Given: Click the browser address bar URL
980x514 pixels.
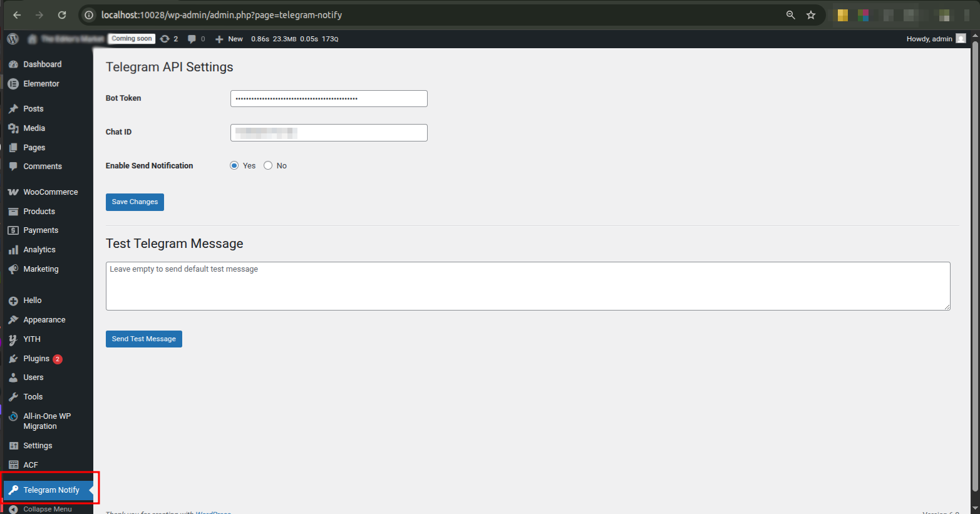Looking at the screenshot, I should (x=222, y=15).
